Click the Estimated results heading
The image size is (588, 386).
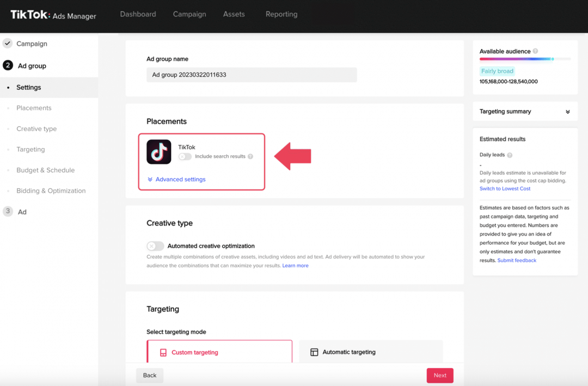(x=503, y=139)
